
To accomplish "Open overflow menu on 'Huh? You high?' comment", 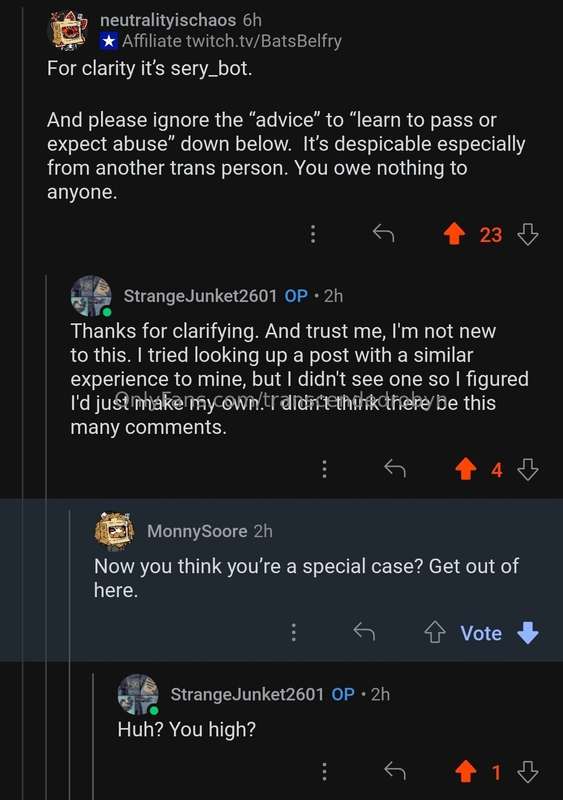I will point(324,771).
